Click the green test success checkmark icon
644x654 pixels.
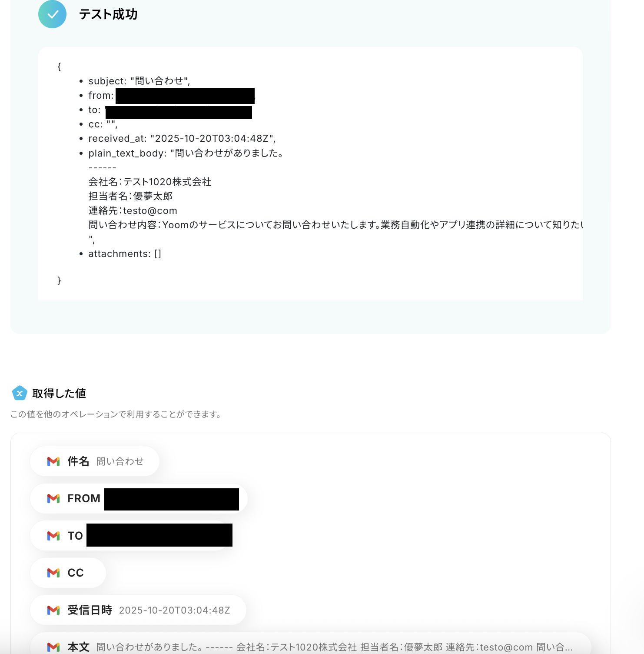tap(53, 14)
